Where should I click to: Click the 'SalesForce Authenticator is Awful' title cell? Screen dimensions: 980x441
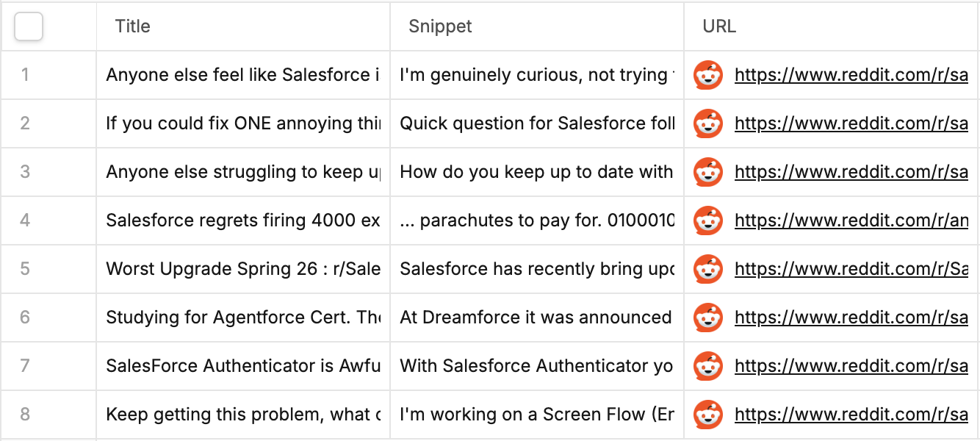point(242,366)
